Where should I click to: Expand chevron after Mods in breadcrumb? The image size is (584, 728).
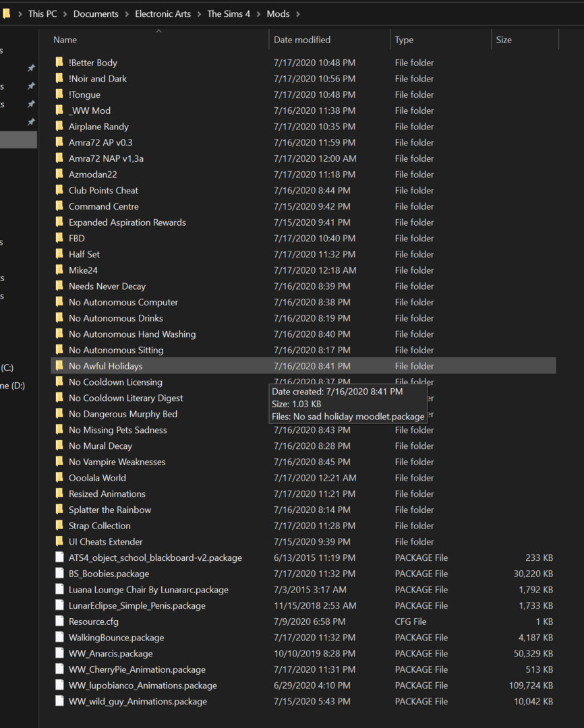click(x=298, y=14)
